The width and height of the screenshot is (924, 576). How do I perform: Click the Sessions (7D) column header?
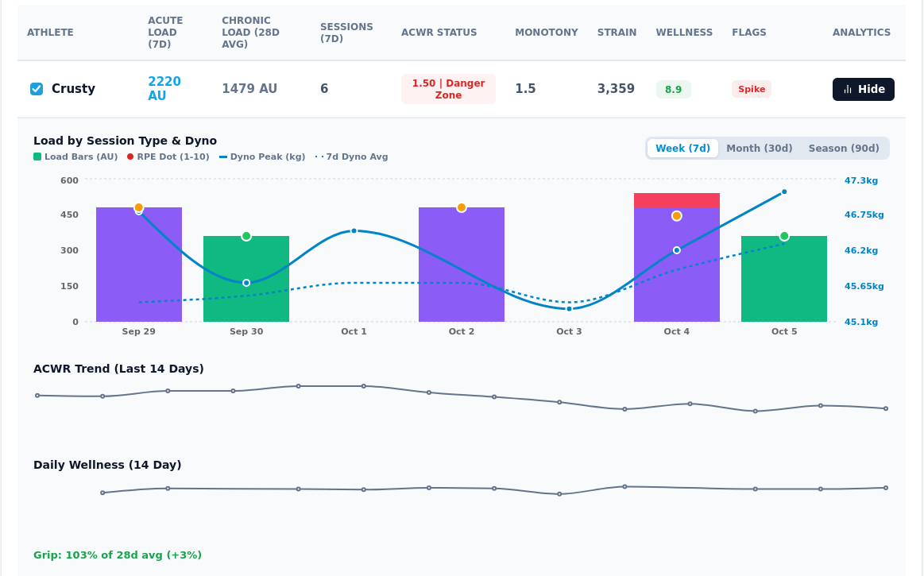[346, 33]
